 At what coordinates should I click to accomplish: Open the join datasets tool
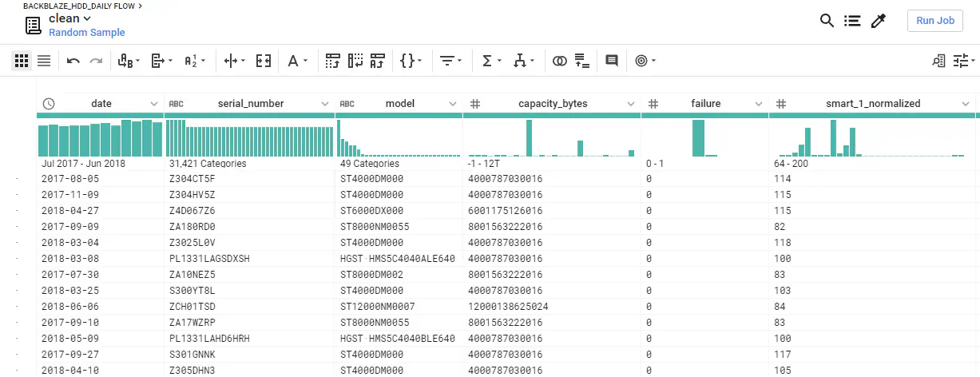(x=560, y=61)
